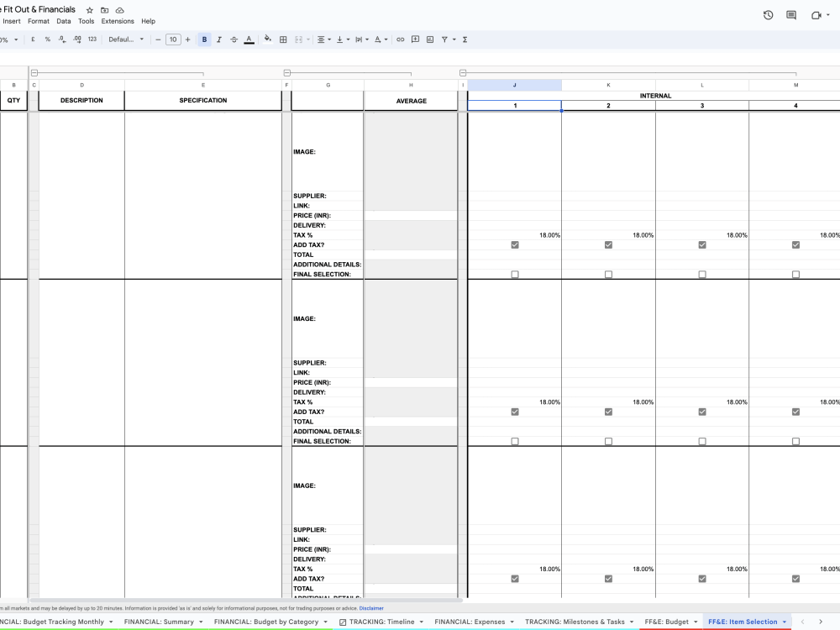Viewport: 840px width, 630px height.
Task: Format selection as percent
Action: 46,39
